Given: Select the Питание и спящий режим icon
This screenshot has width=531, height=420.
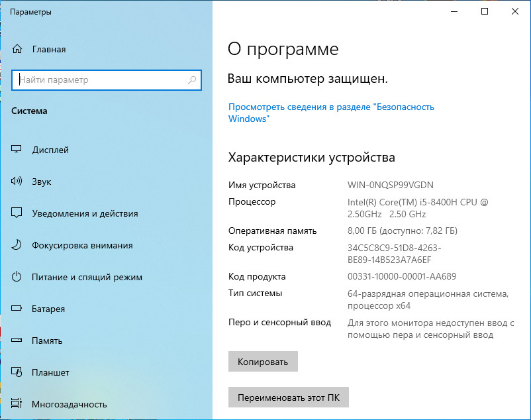Looking at the screenshot, I should point(17,277).
